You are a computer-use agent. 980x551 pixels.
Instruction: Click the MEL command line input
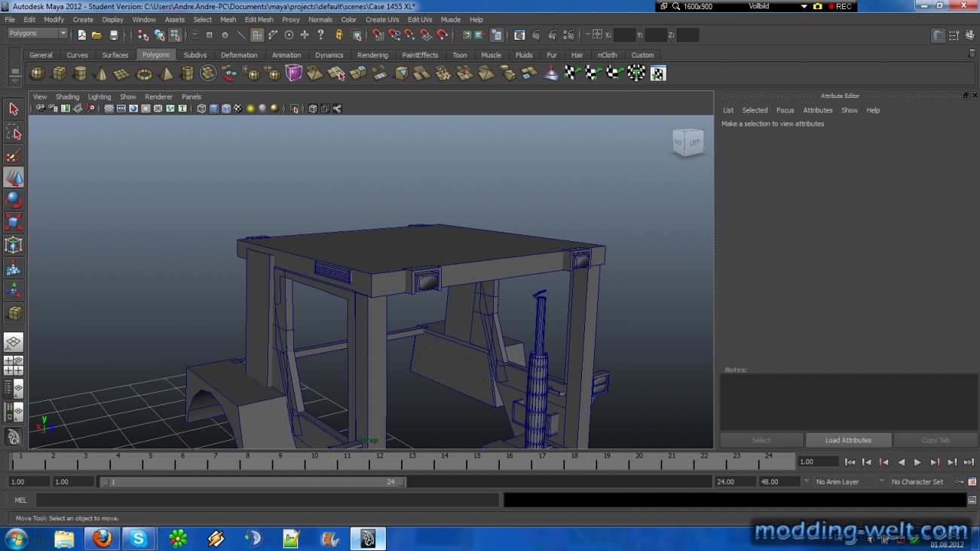(x=268, y=500)
